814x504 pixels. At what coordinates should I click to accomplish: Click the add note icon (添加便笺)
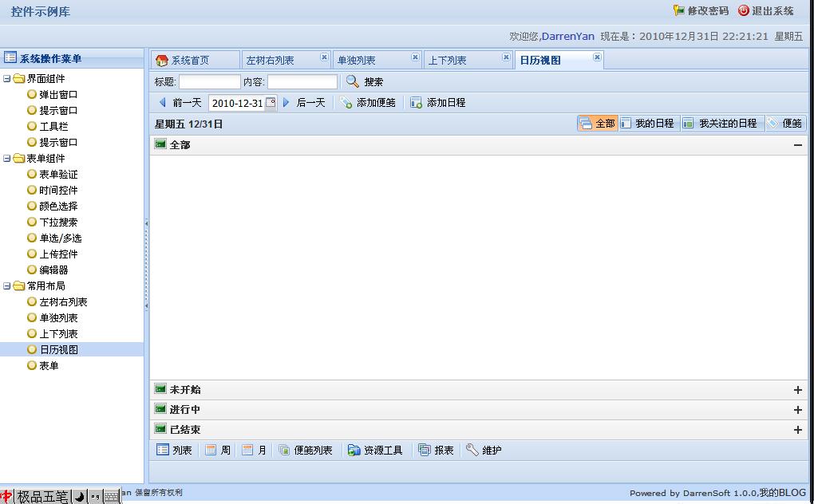coord(346,103)
